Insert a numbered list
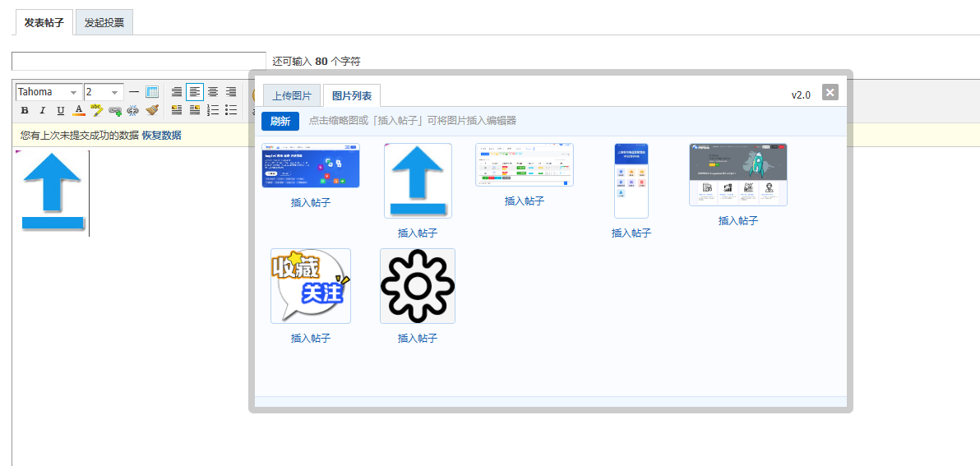 coord(213,111)
